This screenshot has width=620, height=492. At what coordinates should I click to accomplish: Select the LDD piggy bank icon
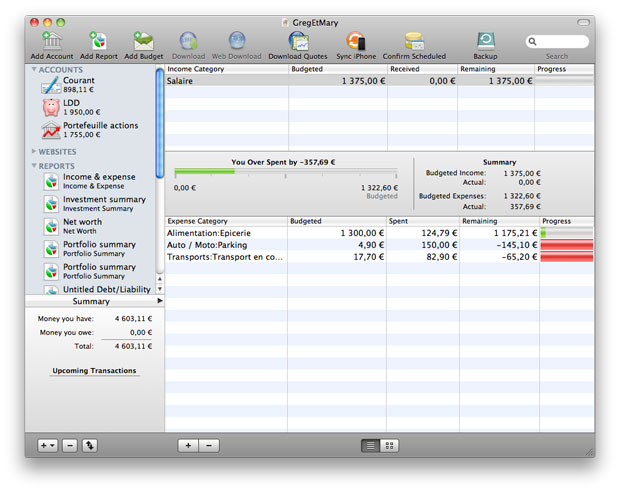[51, 107]
